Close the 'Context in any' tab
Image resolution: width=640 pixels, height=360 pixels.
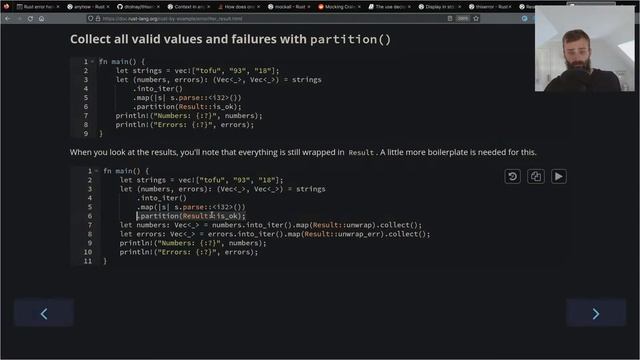(208, 7)
